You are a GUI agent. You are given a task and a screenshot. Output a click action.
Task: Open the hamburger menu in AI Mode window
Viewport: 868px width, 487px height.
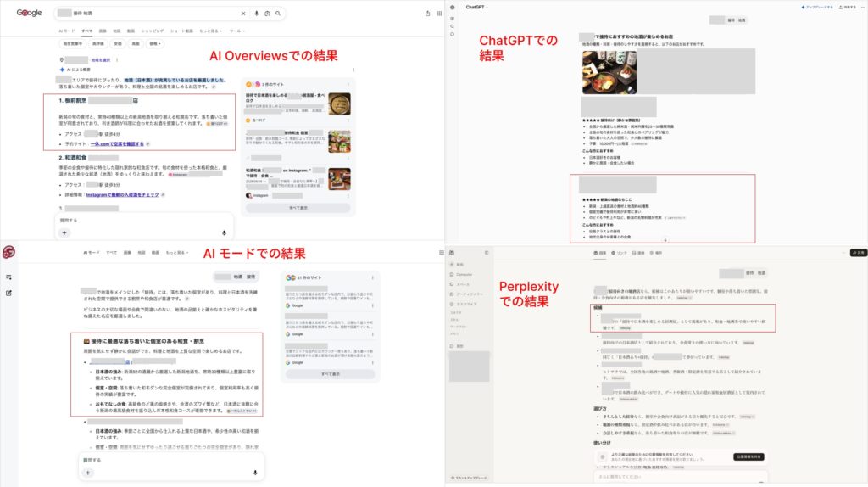point(441,253)
